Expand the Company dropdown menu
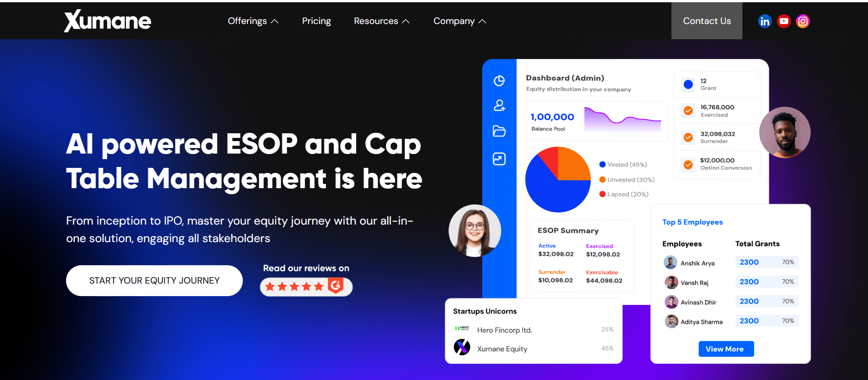Screen dimensions: 868x380 [x=459, y=21]
